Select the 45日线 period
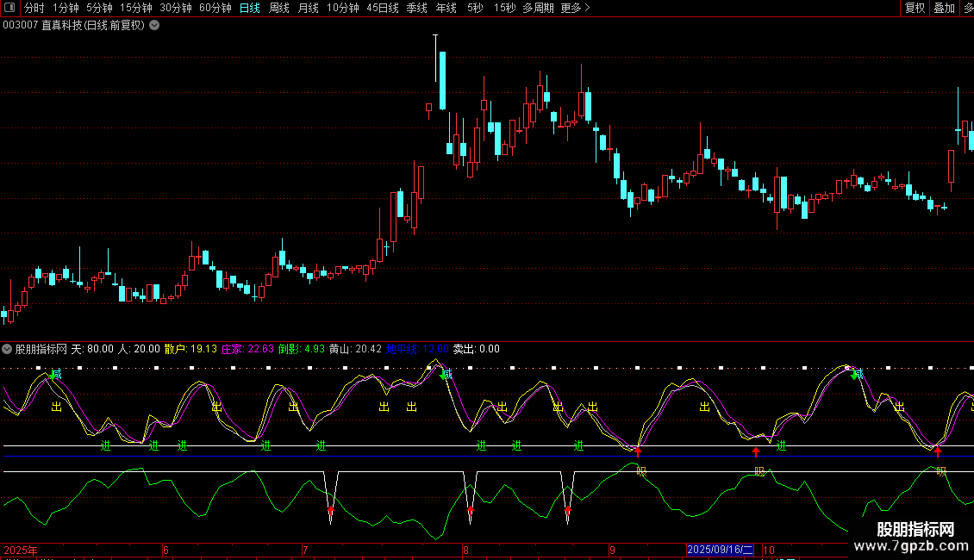The image size is (974, 560). (x=382, y=8)
